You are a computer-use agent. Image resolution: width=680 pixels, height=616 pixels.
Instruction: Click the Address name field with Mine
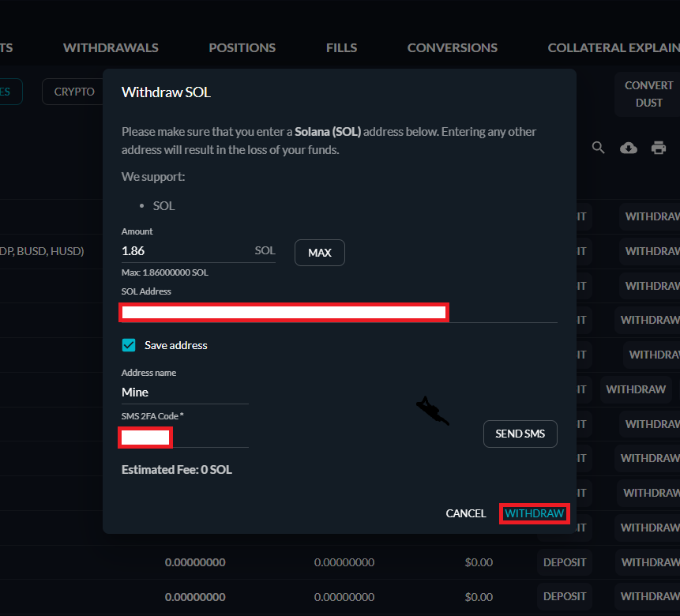pyautogui.click(x=185, y=393)
